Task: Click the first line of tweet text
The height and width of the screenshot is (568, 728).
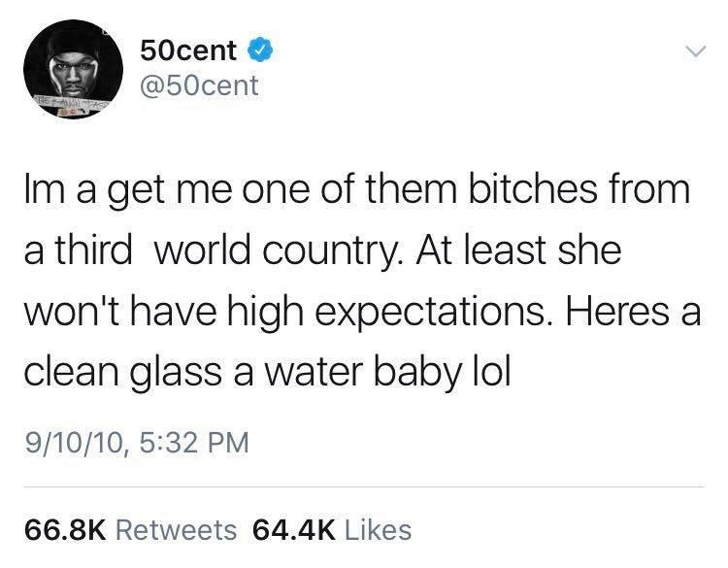Action: (357, 190)
